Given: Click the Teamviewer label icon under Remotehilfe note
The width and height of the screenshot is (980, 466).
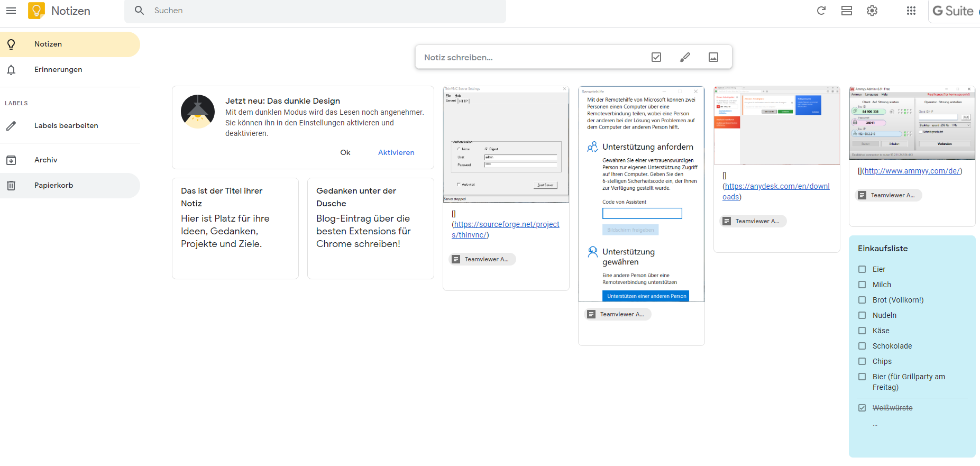Looking at the screenshot, I should click(591, 314).
